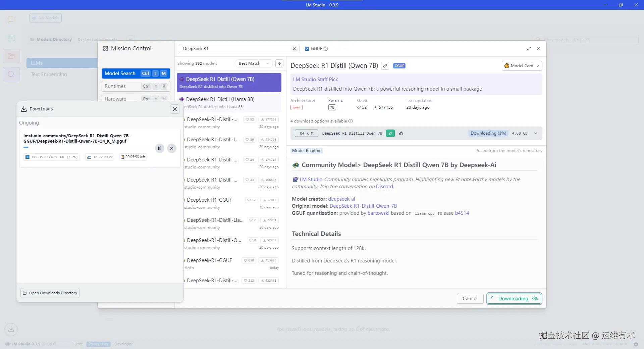The image size is (644, 349).
Task: Open the My Models folder icon in sidebar
Action: [x=11, y=56]
